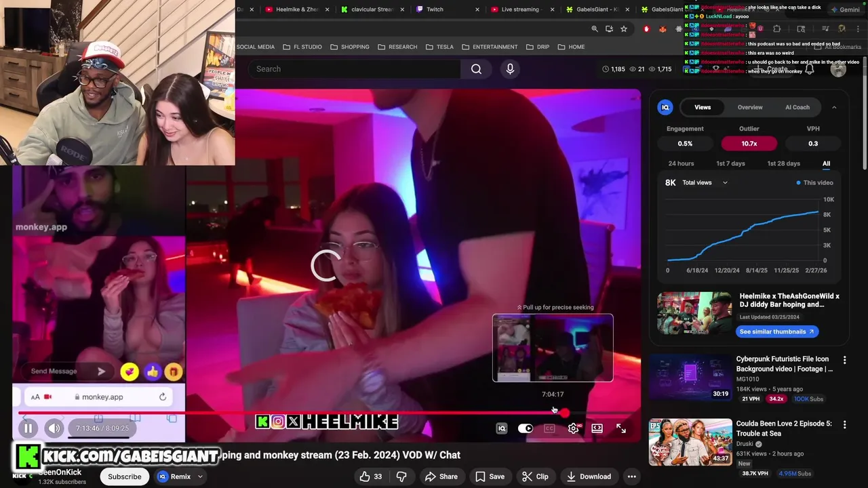Close the Live streaming browser tab
868x488 pixels.
coord(552,9)
